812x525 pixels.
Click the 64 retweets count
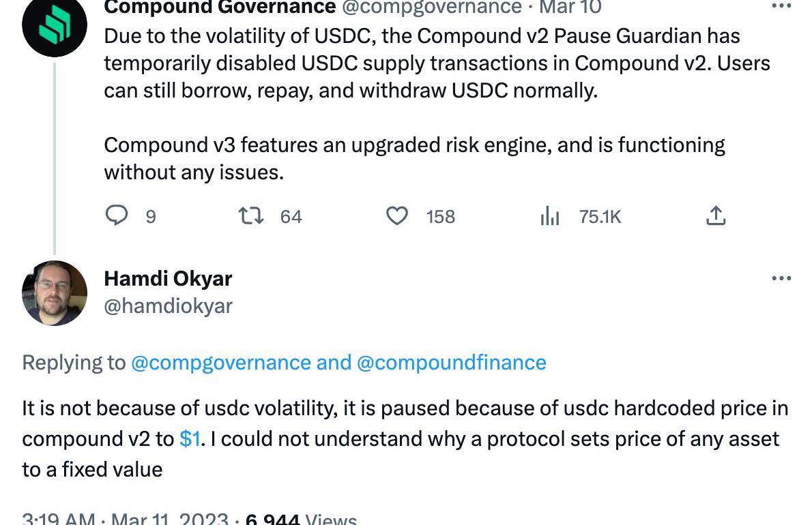pos(291,216)
